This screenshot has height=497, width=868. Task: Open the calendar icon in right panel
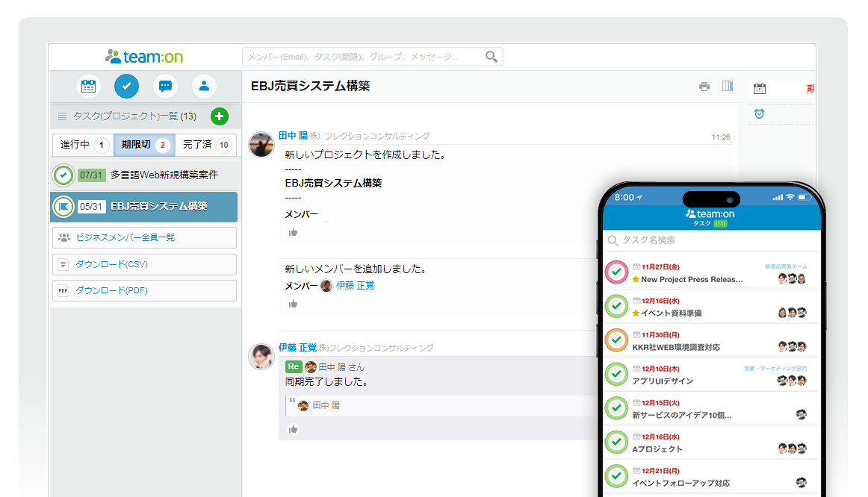760,89
